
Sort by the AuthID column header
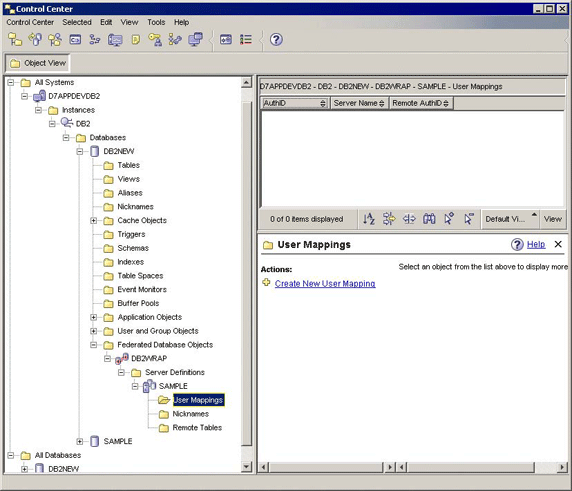coord(295,103)
